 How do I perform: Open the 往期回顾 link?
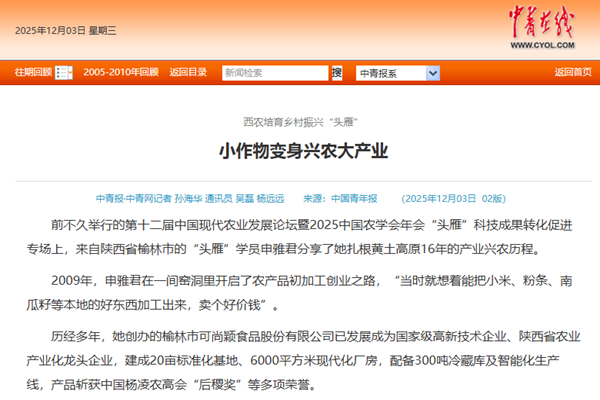[32, 72]
